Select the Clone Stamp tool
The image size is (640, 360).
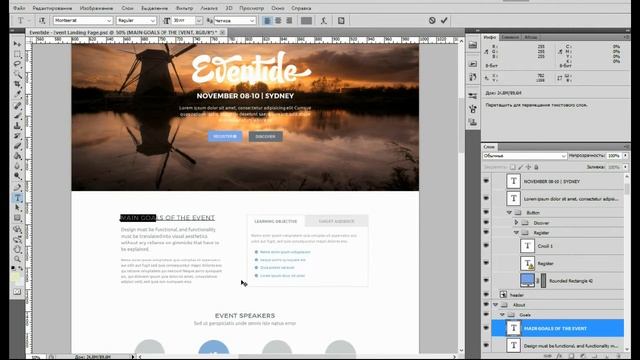pyautogui.click(x=17, y=126)
